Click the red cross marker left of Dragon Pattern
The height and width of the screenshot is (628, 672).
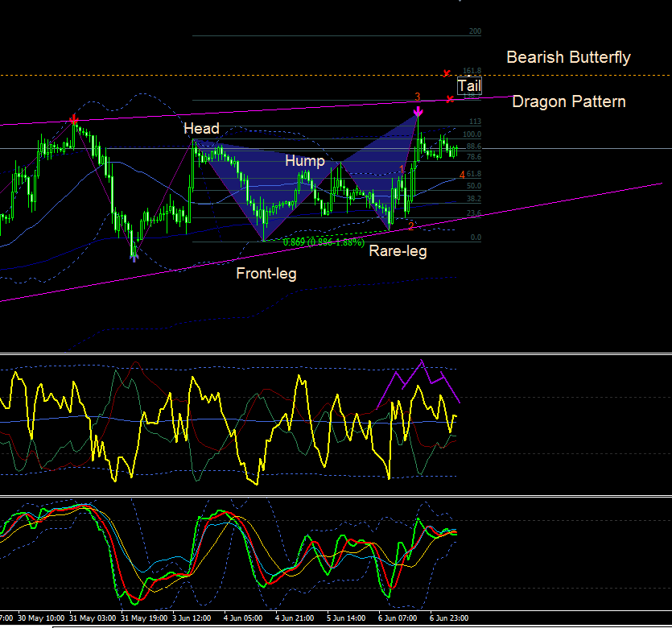tap(450, 100)
